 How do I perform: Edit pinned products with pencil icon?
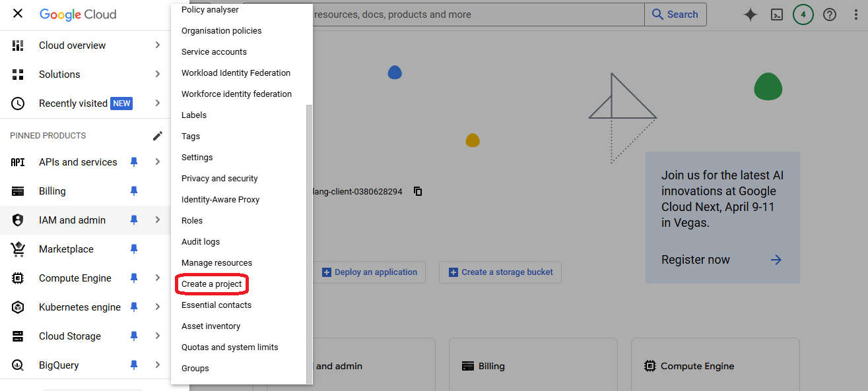point(157,136)
